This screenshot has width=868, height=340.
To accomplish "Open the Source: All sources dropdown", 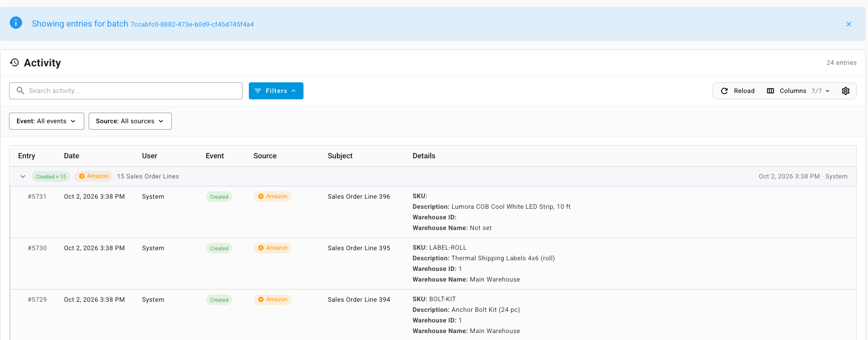I will (130, 121).
